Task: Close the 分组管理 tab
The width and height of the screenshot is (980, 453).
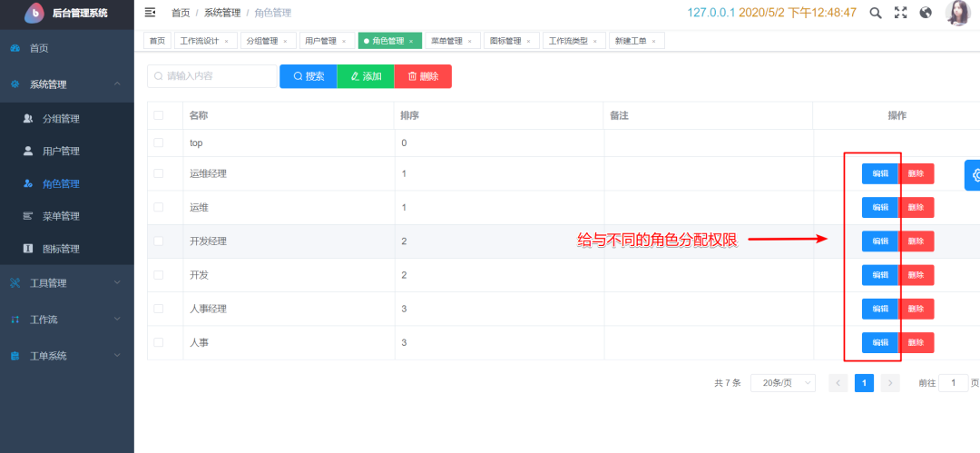Action: click(286, 41)
